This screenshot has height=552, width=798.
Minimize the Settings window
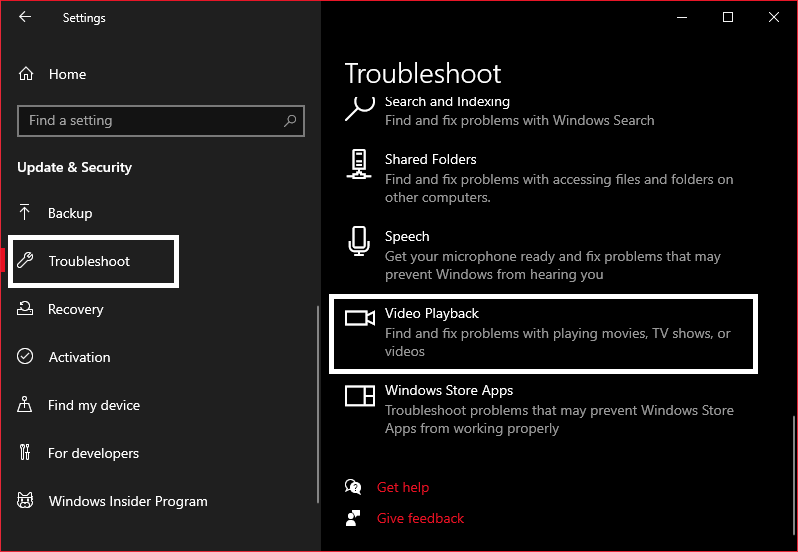pyautogui.click(x=682, y=17)
